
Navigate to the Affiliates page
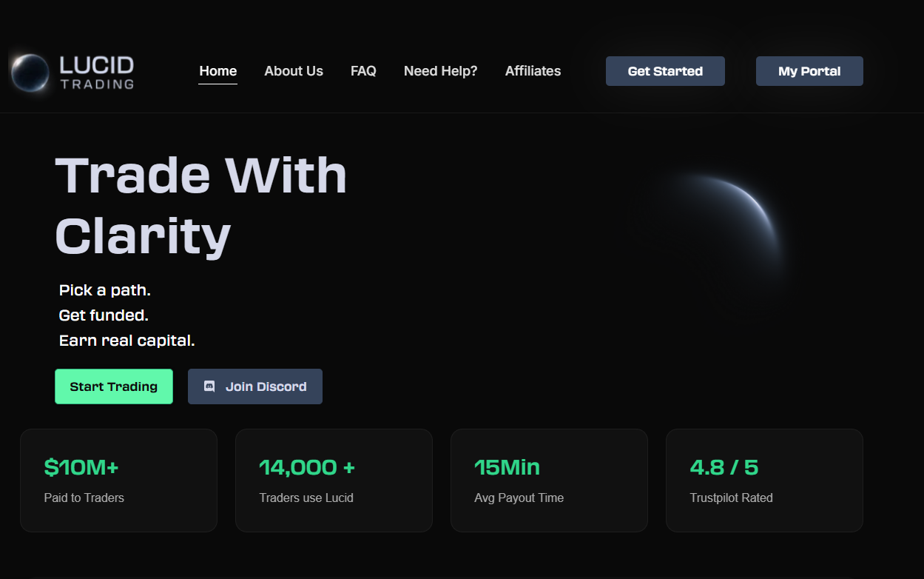coord(533,71)
